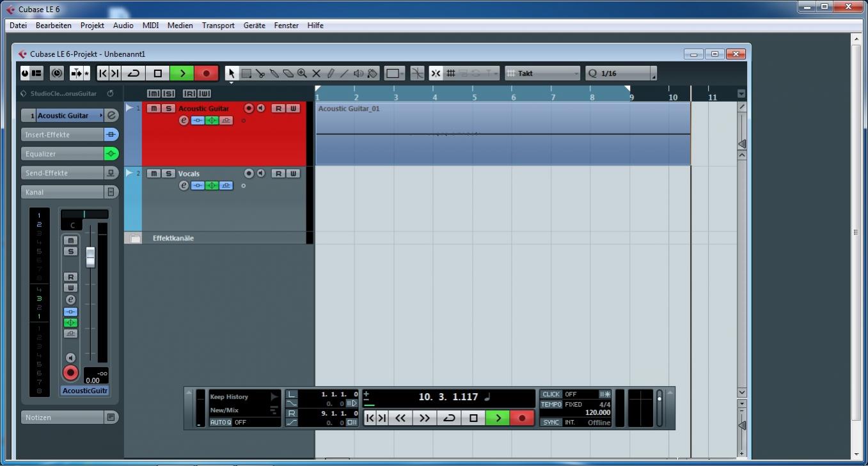This screenshot has width=868, height=466.
Task: Collapse the Kanal inspector section
Action: pyautogui.click(x=63, y=192)
